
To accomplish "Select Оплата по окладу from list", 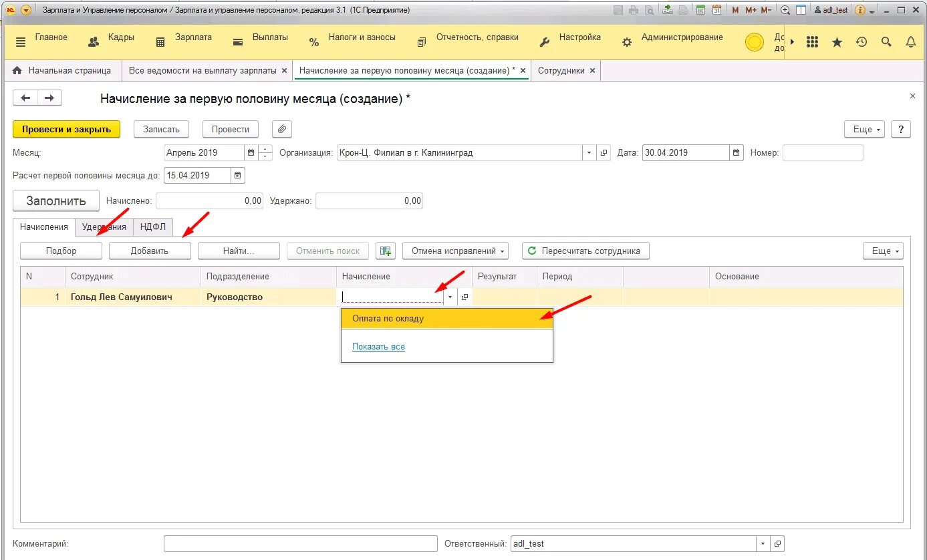I will coord(447,319).
